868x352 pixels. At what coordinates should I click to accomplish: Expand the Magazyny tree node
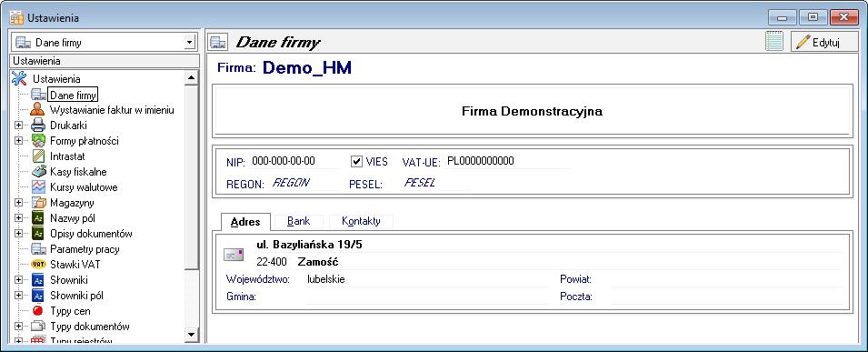18,203
